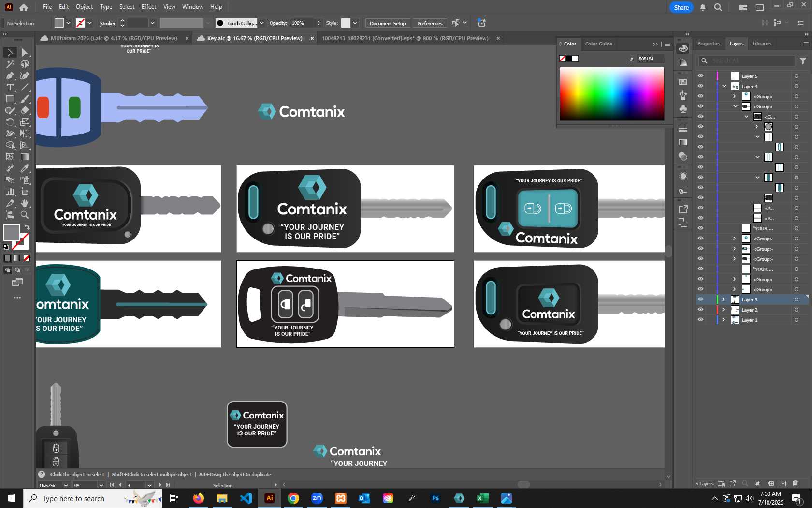Expand Layer 2 in Layers panel
The height and width of the screenshot is (508, 812).
point(724,310)
